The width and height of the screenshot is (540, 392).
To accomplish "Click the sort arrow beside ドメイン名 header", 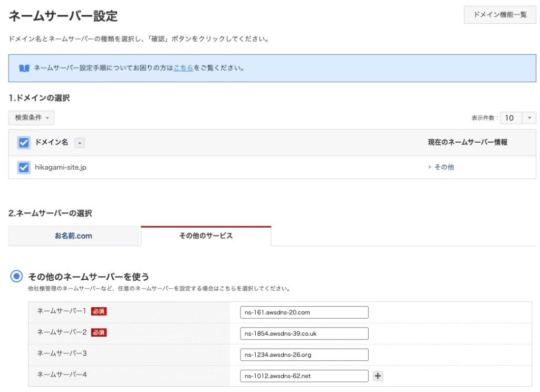I will (79, 143).
